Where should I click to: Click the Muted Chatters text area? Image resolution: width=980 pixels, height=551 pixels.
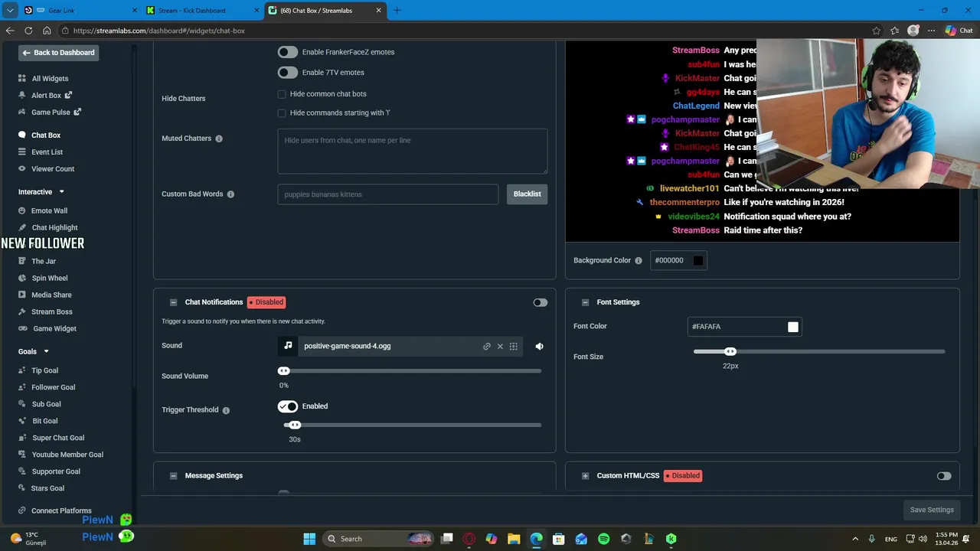click(412, 152)
